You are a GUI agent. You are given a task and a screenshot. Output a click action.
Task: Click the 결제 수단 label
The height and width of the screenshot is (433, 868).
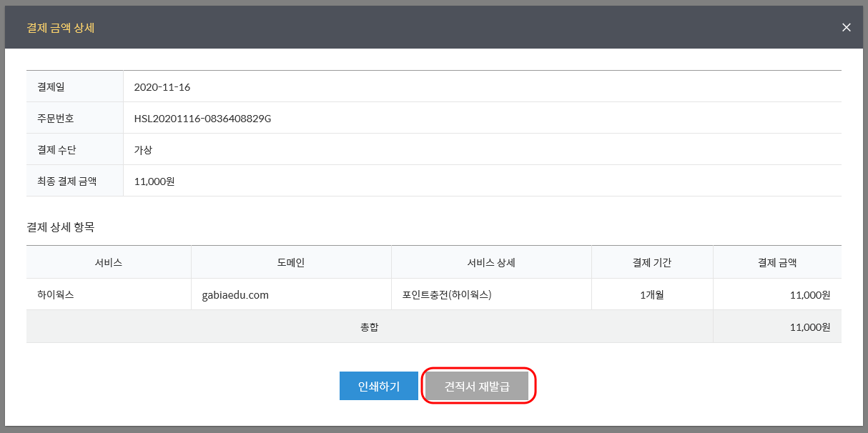pyautogui.click(x=56, y=150)
